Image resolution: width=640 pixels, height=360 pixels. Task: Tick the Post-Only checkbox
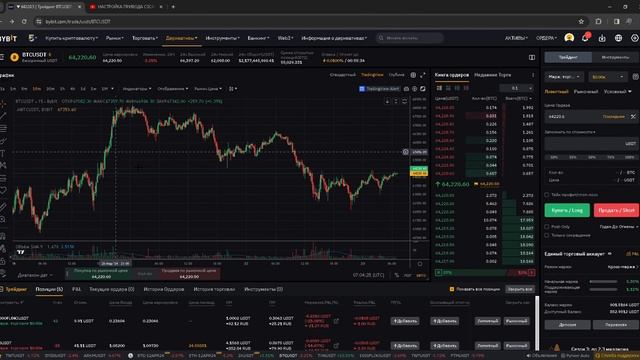click(x=547, y=227)
